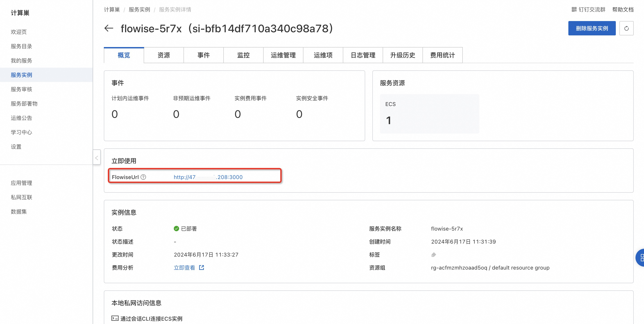Viewport: 644px width, 324px height.
Task: Click the external link icon beside 立即查看
Action: 201,267
